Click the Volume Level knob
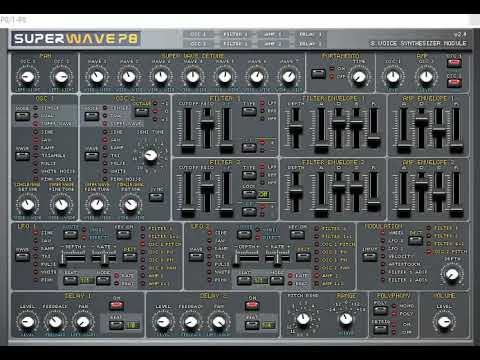480x360 pixels. pos(444,322)
